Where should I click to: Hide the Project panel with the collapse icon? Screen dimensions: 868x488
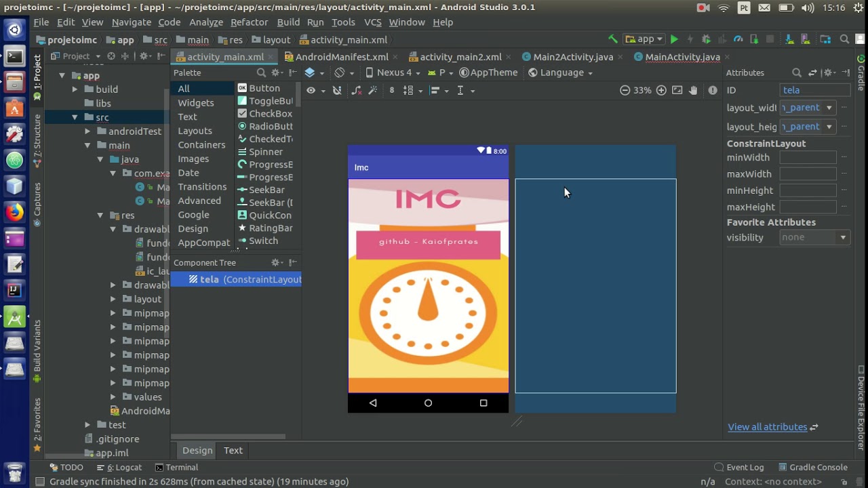tap(161, 56)
